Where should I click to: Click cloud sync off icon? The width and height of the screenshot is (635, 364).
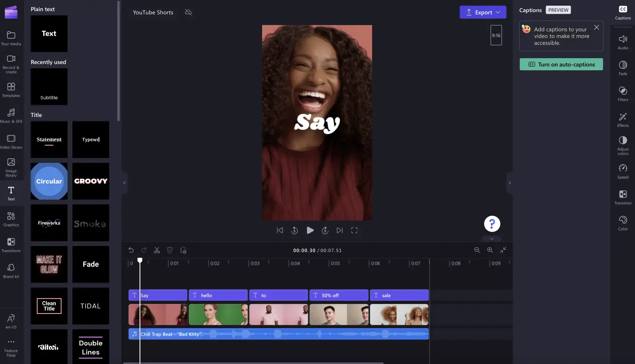[188, 12]
